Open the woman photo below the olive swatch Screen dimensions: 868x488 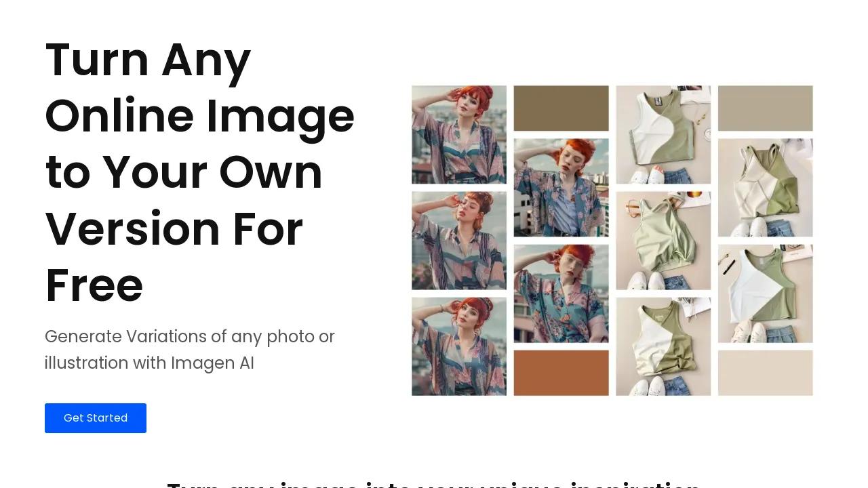pyautogui.click(x=561, y=188)
